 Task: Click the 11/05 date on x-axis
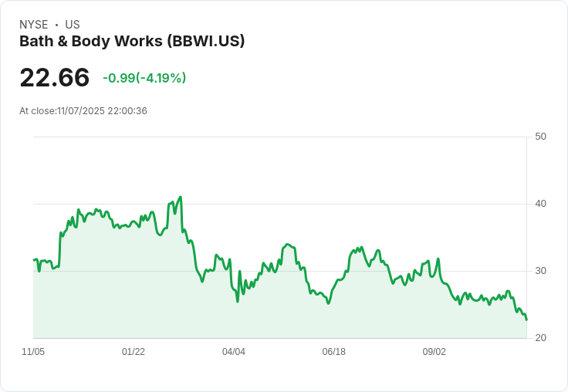tap(33, 352)
